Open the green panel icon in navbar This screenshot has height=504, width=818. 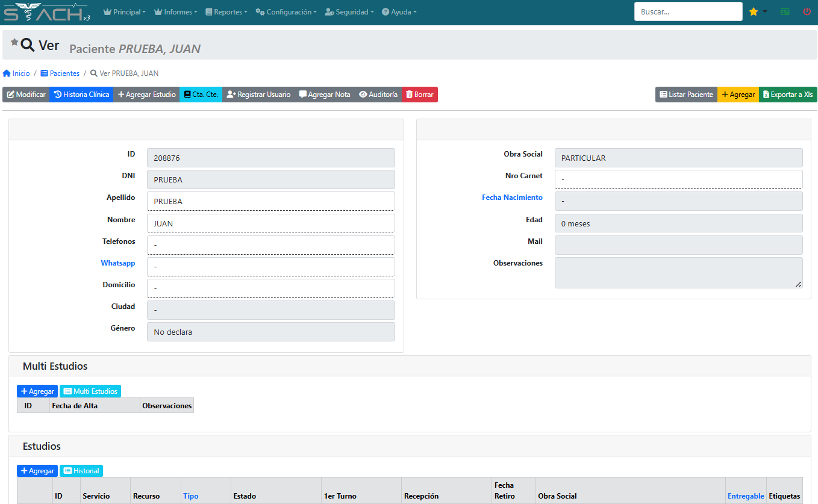pos(785,12)
